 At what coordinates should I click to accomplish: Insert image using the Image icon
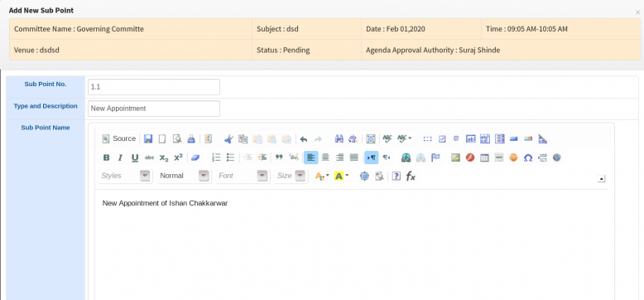click(x=455, y=157)
